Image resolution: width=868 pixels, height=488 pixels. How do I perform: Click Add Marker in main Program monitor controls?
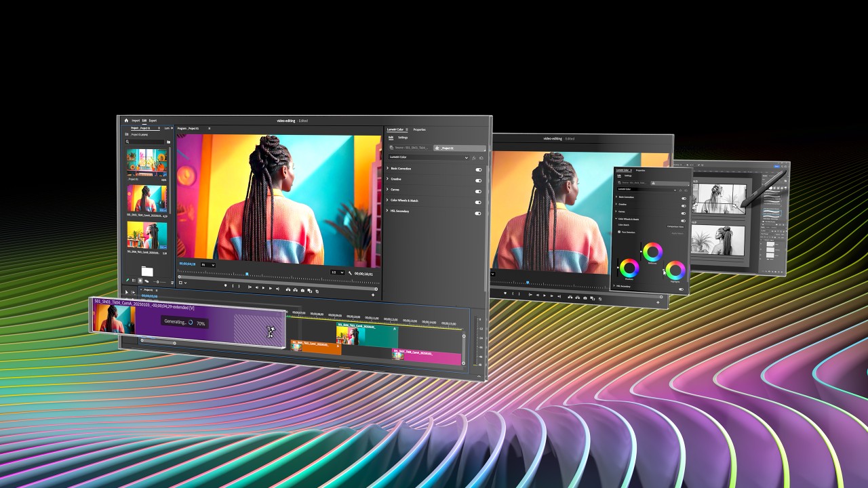[x=226, y=285]
